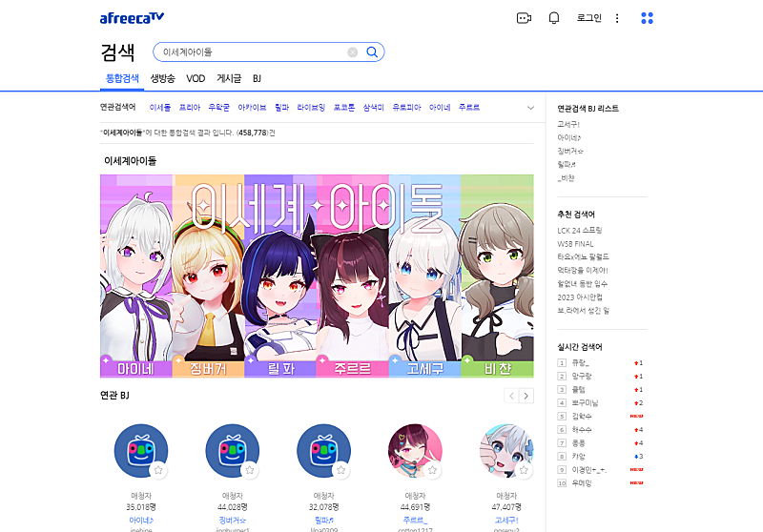The height and width of the screenshot is (532, 763).
Task: Click related keyword 이세돌
Action: 160,108
